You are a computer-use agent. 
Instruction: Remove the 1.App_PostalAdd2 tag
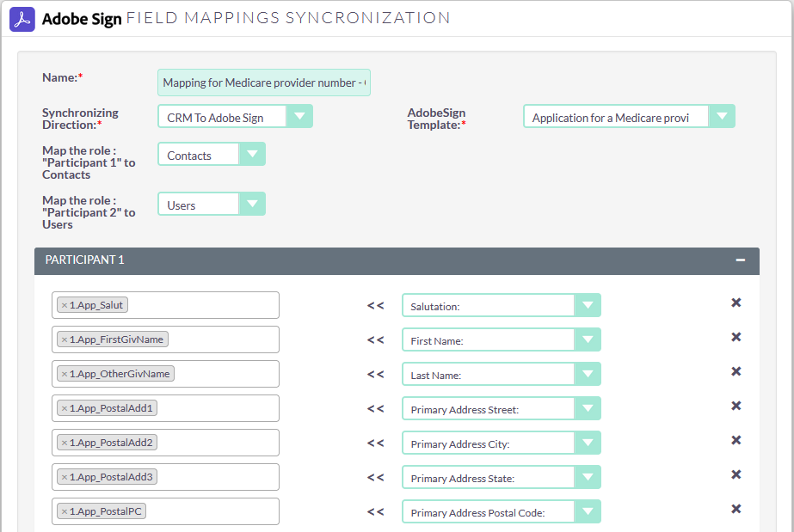[x=65, y=443]
